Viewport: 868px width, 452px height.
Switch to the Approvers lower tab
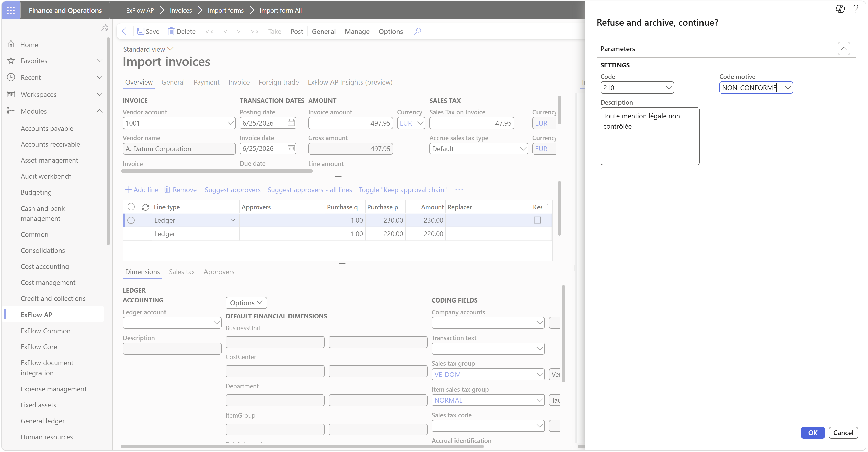pos(219,272)
